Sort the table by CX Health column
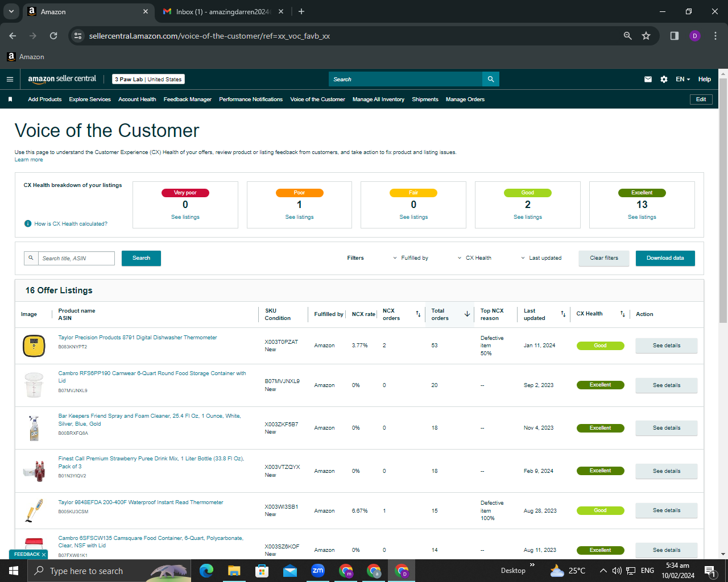 click(623, 314)
